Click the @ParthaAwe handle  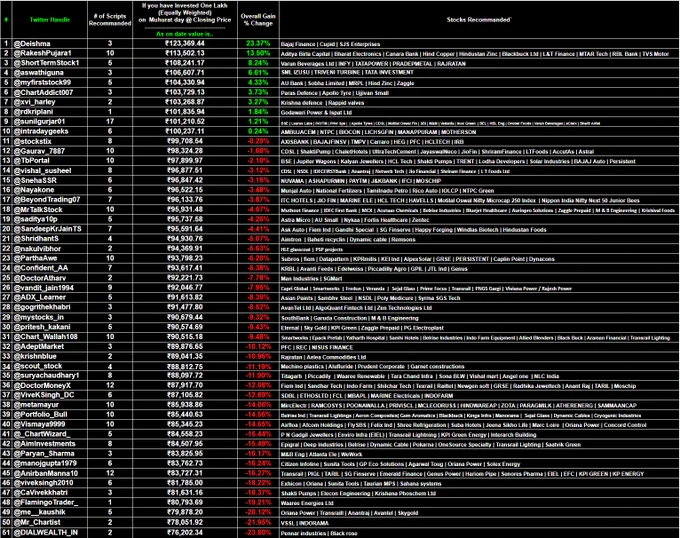click(35, 258)
